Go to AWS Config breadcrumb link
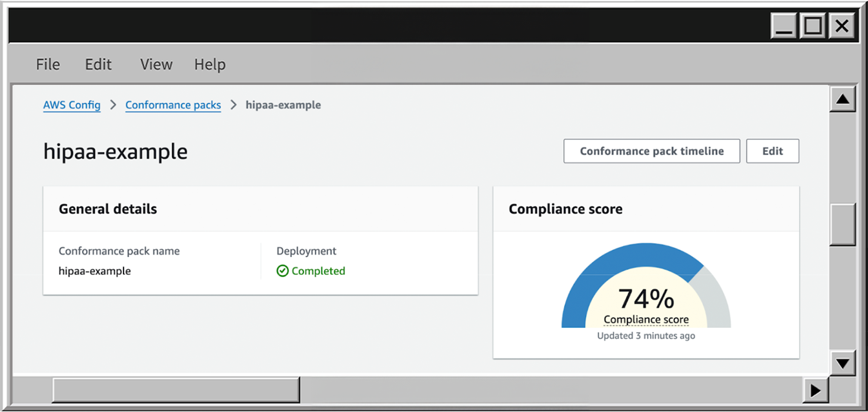 pos(72,105)
